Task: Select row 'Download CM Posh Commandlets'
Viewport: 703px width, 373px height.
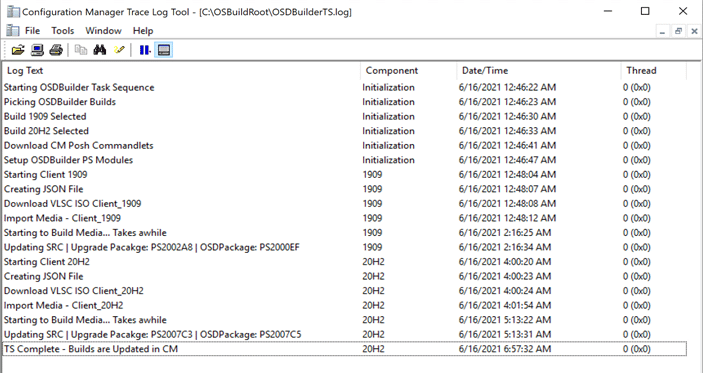Action: click(344, 145)
